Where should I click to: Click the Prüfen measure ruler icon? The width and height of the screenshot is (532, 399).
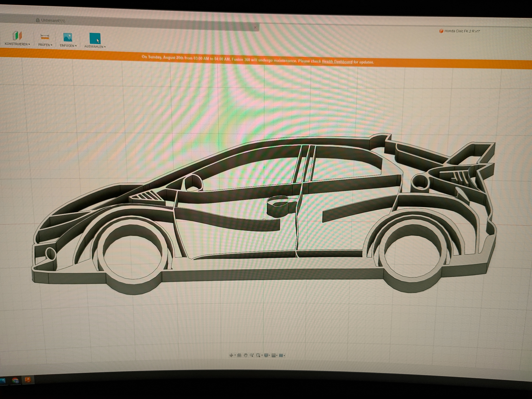coord(45,37)
